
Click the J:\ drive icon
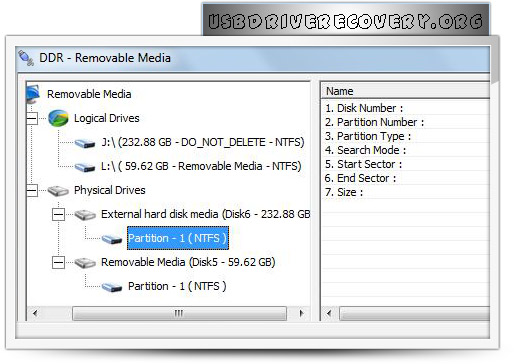pos(85,143)
